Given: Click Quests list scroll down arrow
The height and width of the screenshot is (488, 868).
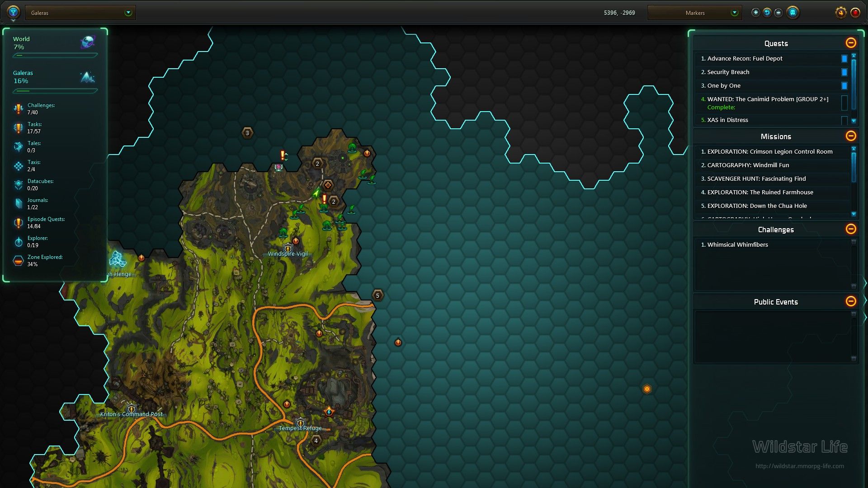Looking at the screenshot, I should (854, 121).
